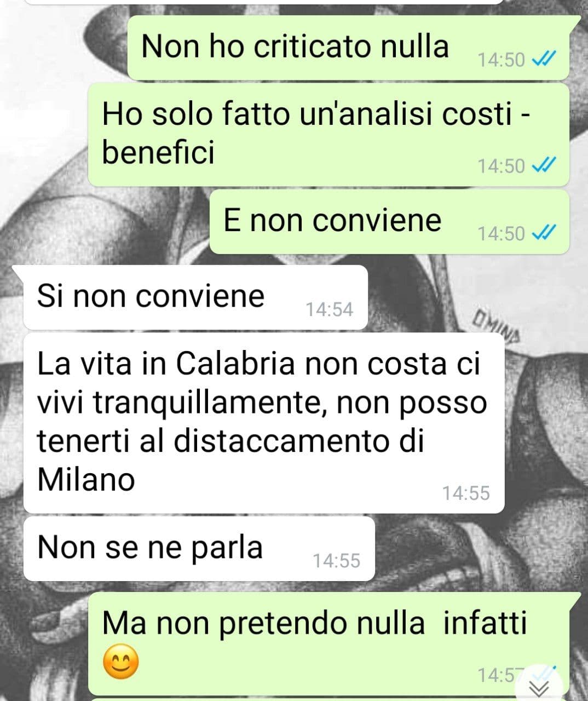Tap the blue double check on 'E non conviene'
The height and width of the screenshot is (701, 588).
click(x=545, y=233)
